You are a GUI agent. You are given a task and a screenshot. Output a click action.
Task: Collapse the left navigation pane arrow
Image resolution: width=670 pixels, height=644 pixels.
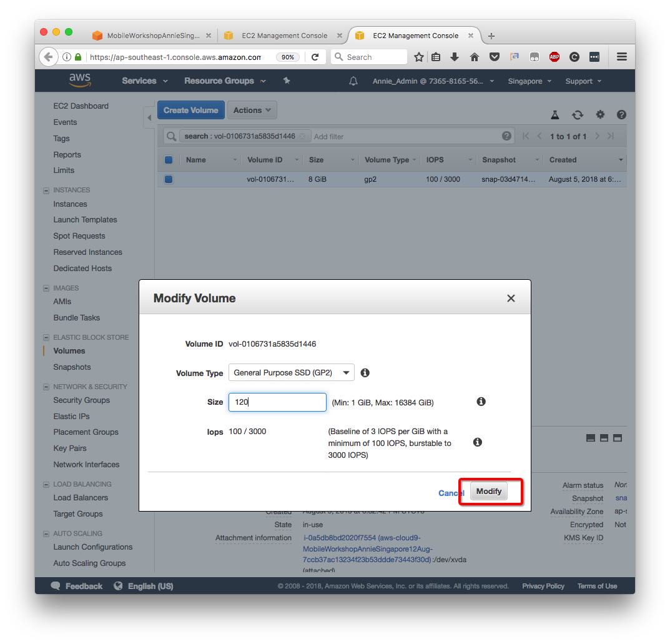pos(149,117)
